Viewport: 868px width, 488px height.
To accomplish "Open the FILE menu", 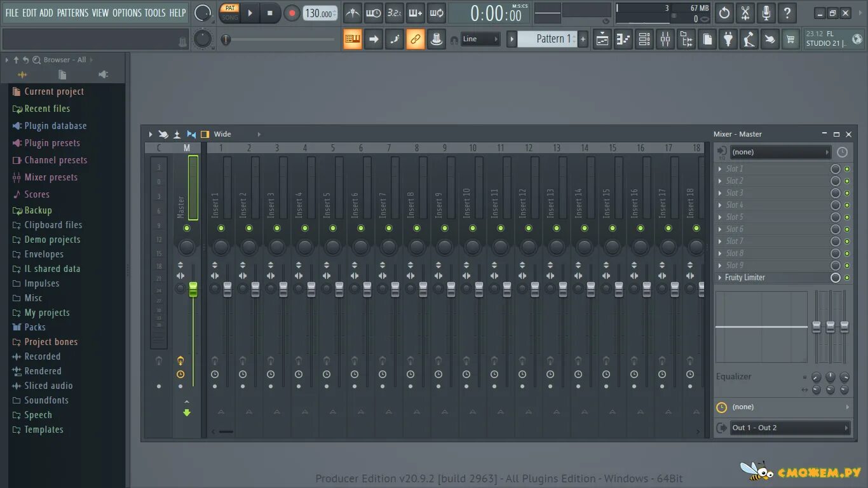I will tap(12, 13).
